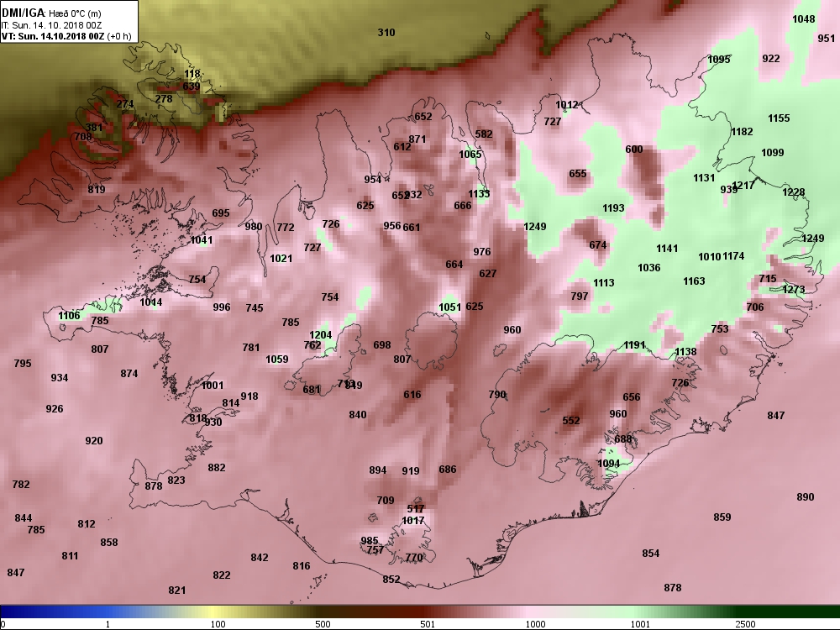Screen dimensions: 840x630
Task: Select the value 616 on the map
Action: pos(412,395)
